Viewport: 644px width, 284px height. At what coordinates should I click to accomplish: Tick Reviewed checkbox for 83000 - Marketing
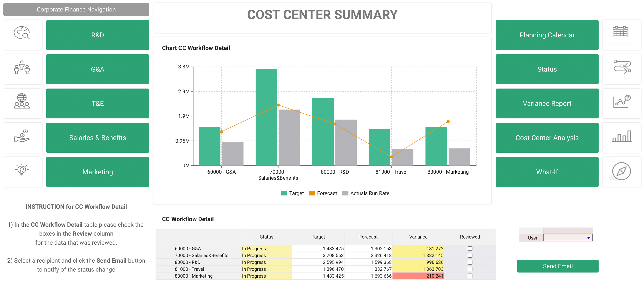pos(470,276)
